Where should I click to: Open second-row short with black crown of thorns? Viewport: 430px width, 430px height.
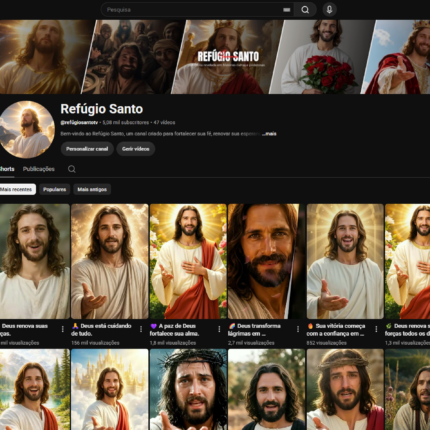tap(188, 389)
